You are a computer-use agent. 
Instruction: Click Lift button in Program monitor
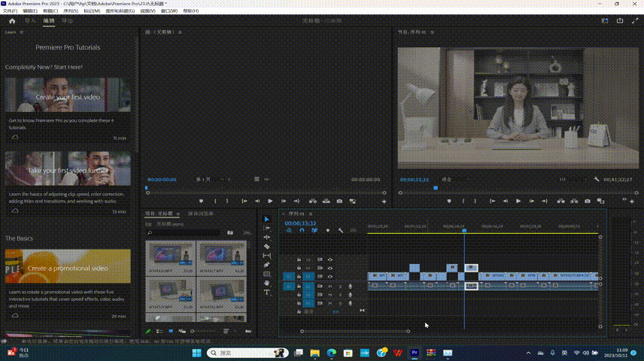[x=560, y=202]
